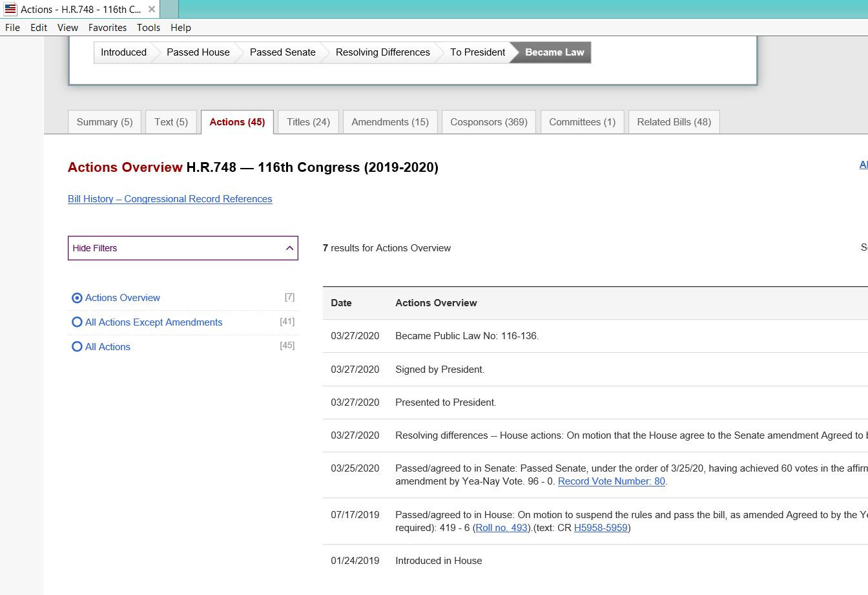Open Record Vote Number: 80 link
Image resolution: width=868 pixels, height=595 pixels.
(611, 481)
